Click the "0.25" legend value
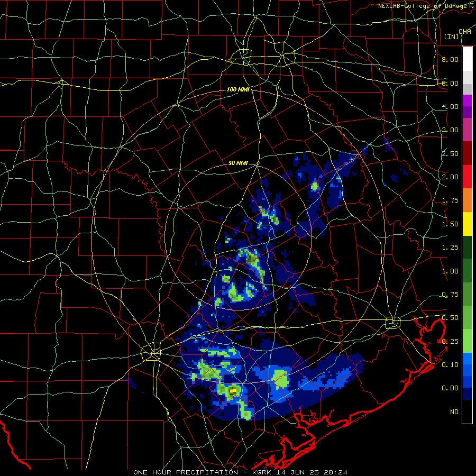This screenshot has width=476, height=476. pyautogui.click(x=450, y=342)
